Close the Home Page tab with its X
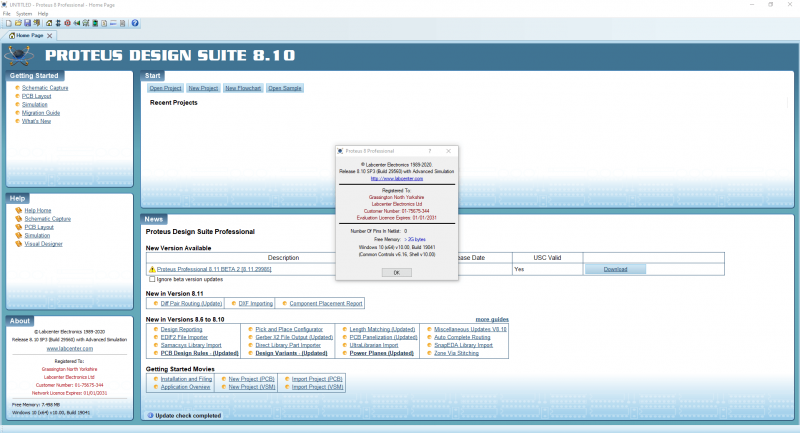 pyautogui.click(x=49, y=36)
